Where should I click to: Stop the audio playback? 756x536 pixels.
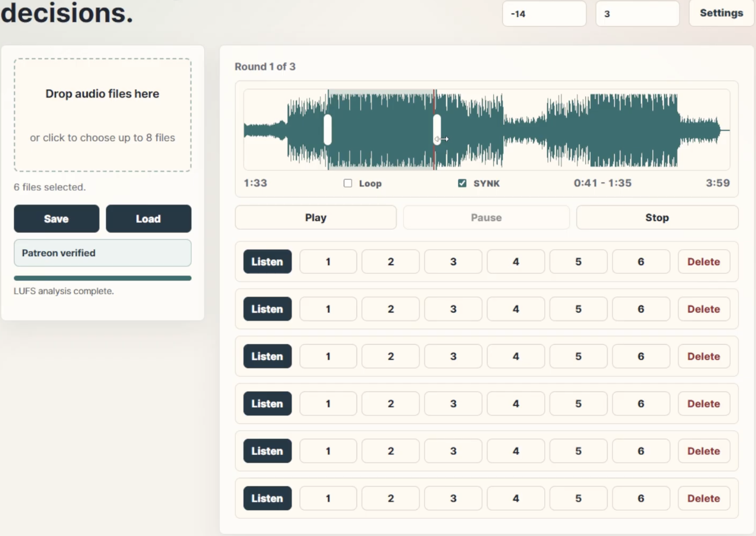pos(657,218)
